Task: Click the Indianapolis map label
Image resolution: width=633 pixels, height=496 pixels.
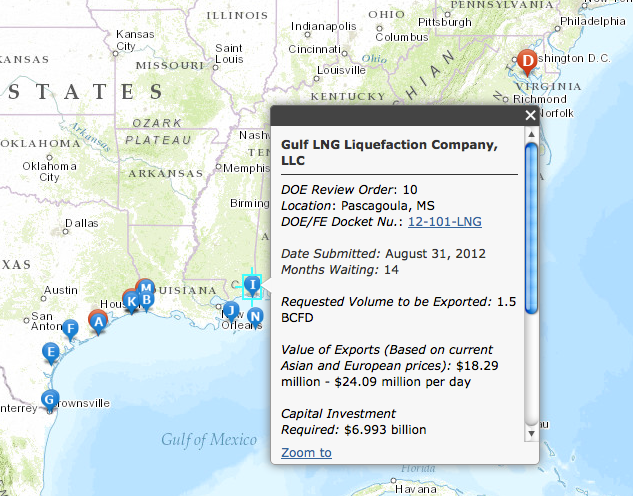Action: (x=323, y=27)
